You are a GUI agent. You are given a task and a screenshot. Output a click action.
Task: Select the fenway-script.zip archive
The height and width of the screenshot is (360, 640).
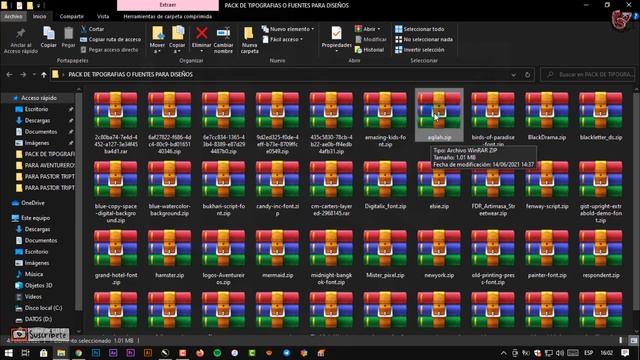547,185
